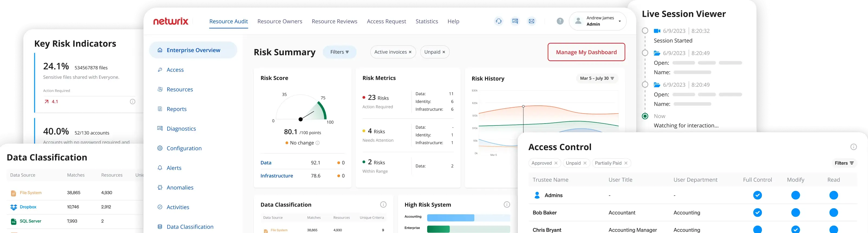
Task: Click the Manage My Dashboard button
Action: (x=586, y=52)
